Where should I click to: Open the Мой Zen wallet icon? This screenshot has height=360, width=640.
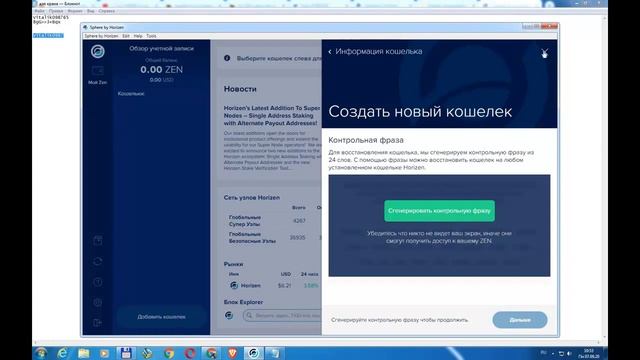click(98, 71)
